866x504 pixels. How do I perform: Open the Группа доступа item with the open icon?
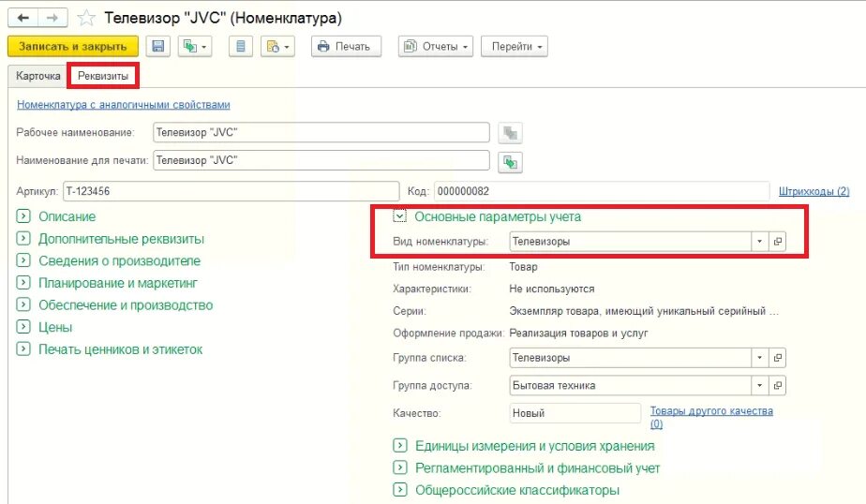point(778,385)
